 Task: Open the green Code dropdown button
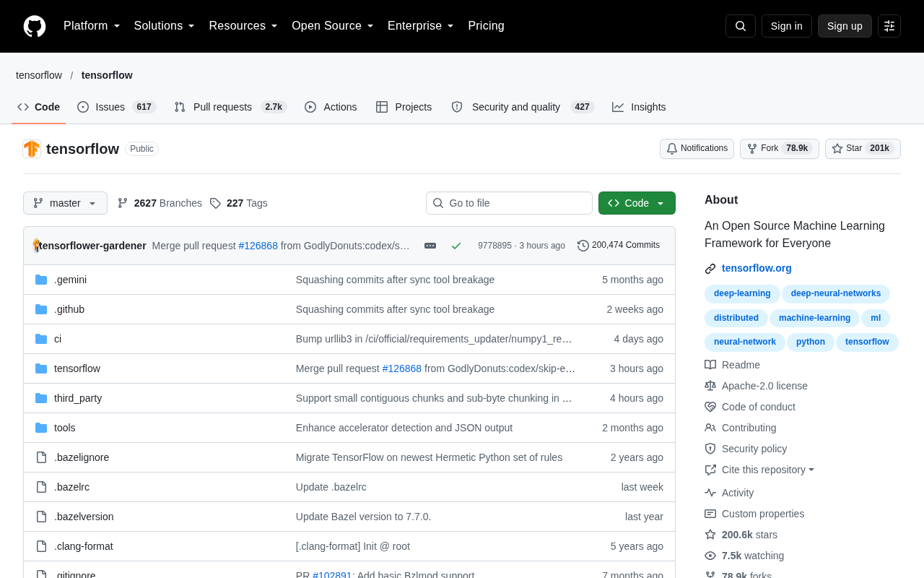tap(637, 203)
